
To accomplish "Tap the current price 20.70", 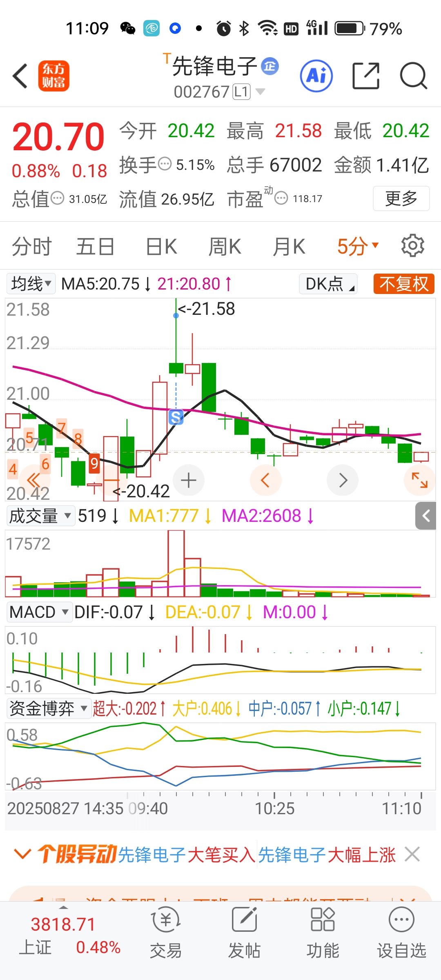I will [58, 137].
